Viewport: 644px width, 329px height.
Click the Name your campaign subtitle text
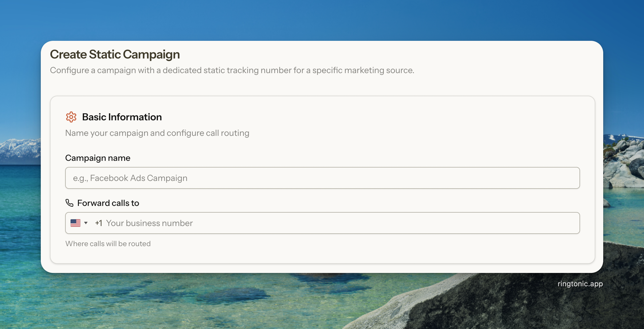point(157,133)
